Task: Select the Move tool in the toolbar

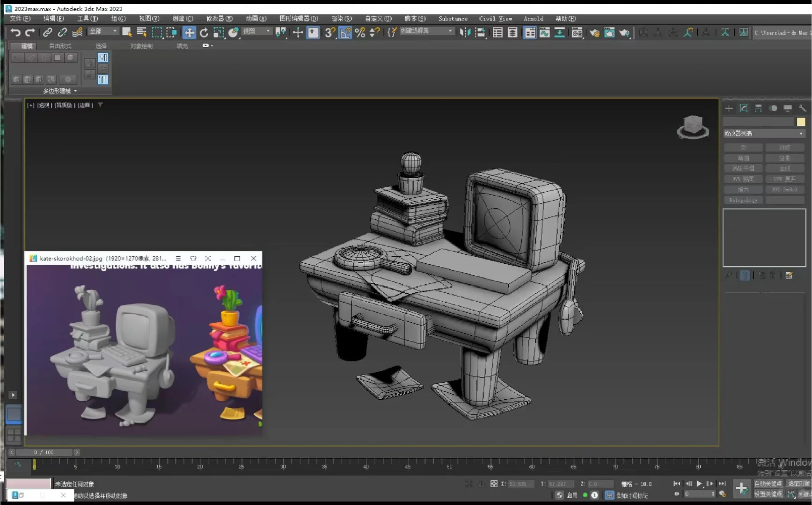Action: tap(190, 33)
